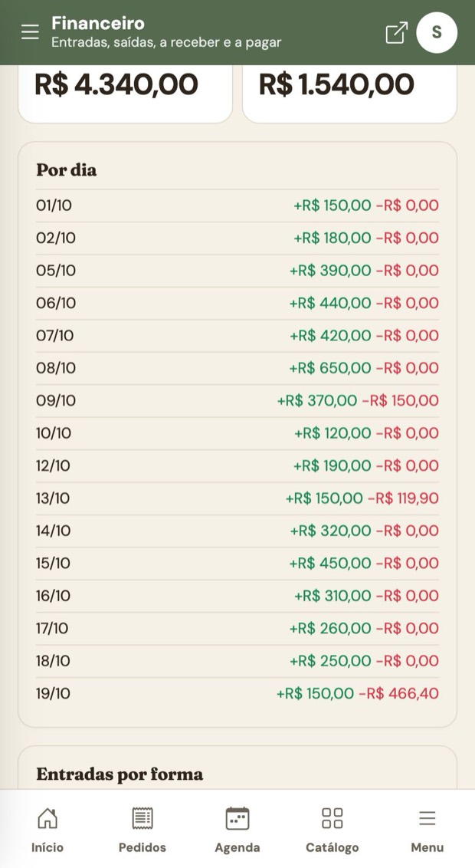
Task: Open the bottom Menu icon
Action: tap(427, 818)
